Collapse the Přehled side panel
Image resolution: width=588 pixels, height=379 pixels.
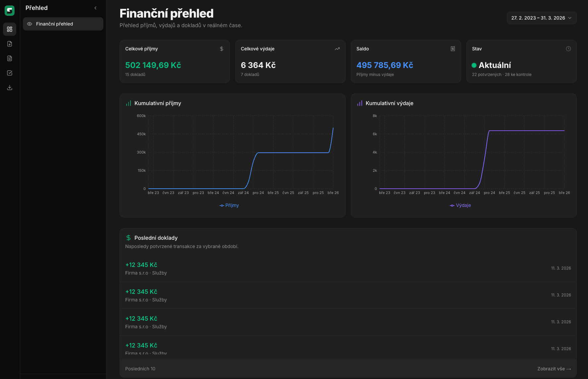click(x=95, y=8)
